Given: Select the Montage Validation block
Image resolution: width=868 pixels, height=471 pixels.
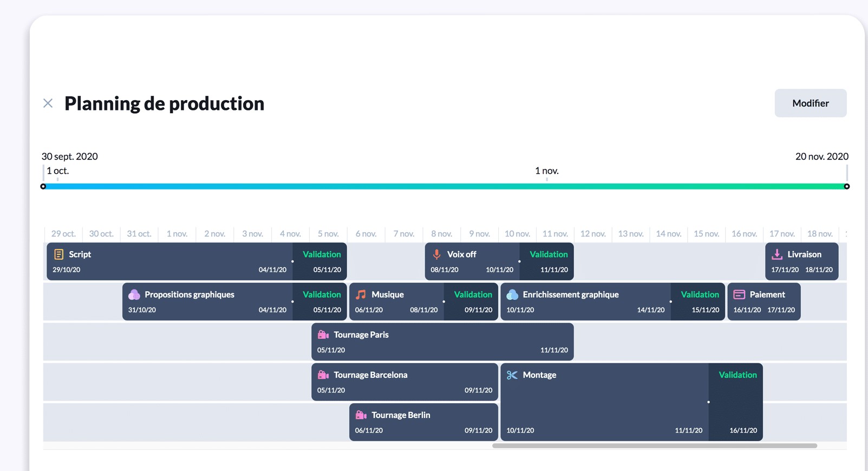Looking at the screenshot, I should coord(736,402).
